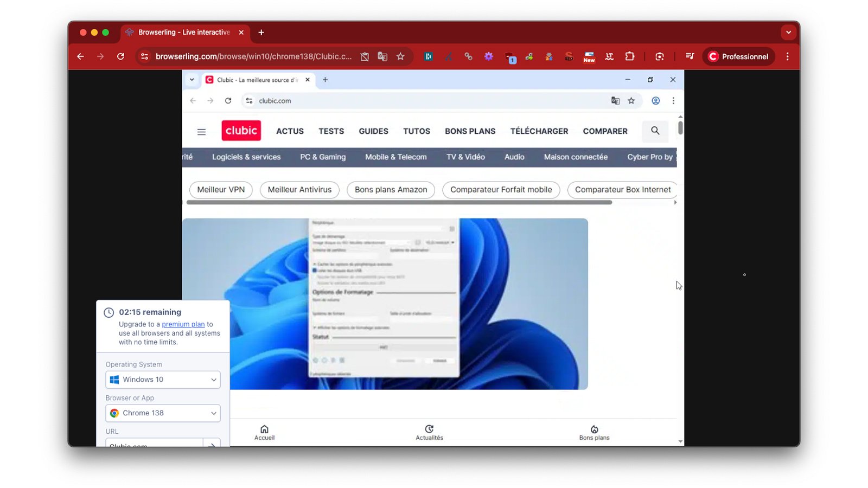The image size is (868, 488).
Task: Go to TV & Vidéo category
Action: [x=465, y=157]
